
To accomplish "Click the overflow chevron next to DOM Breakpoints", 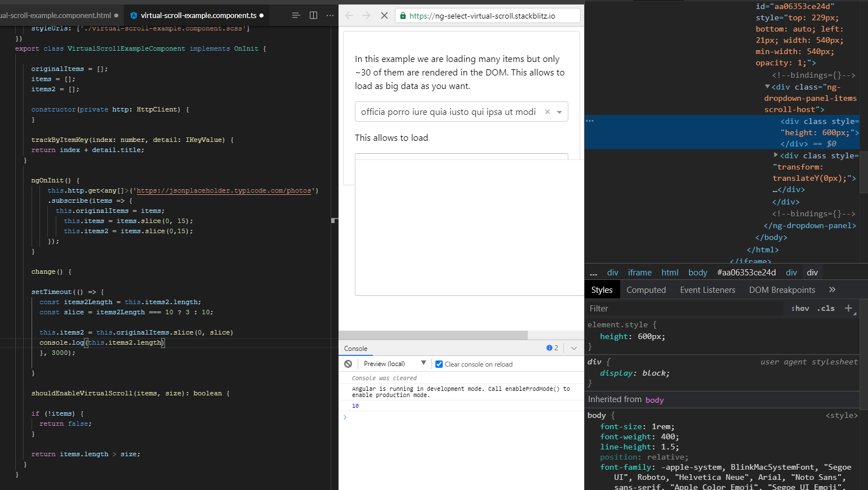I will pyautogui.click(x=833, y=289).
